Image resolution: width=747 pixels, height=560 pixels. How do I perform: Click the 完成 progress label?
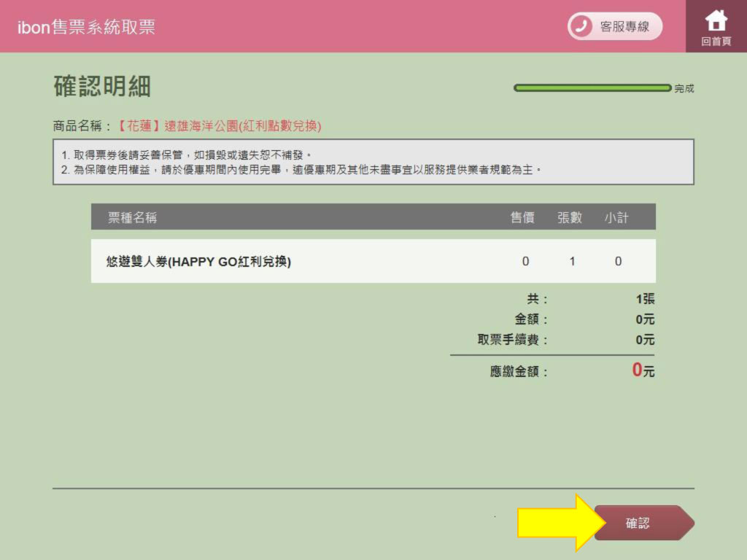coord(684,88)
